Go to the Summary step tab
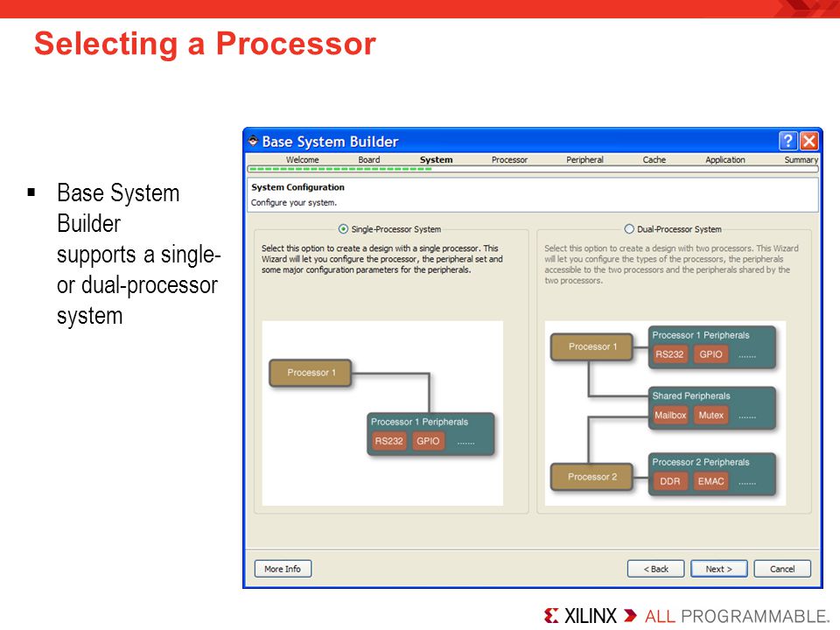 (x=801, y=159)
